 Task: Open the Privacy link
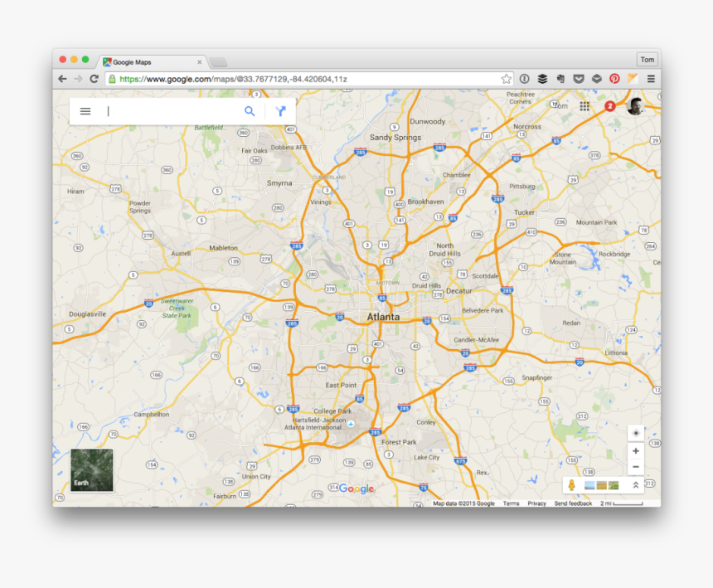pyautogui.click(x=536, y=503)
